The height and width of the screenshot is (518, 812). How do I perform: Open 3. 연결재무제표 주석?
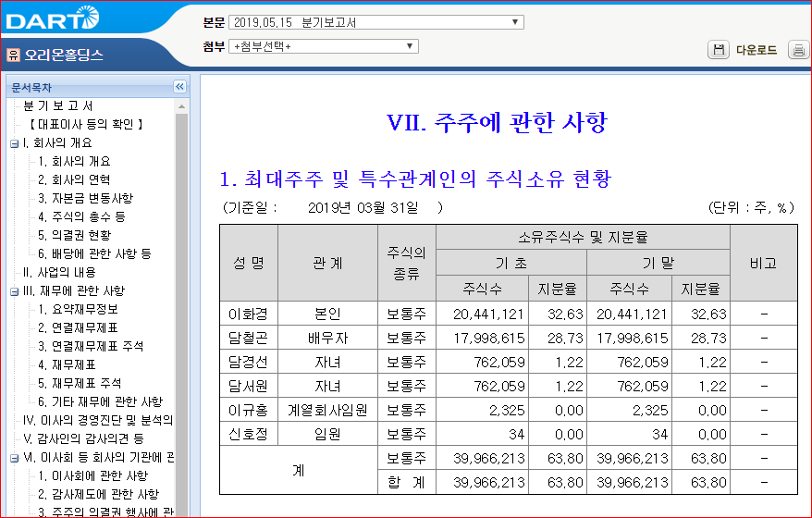[91, 347]
